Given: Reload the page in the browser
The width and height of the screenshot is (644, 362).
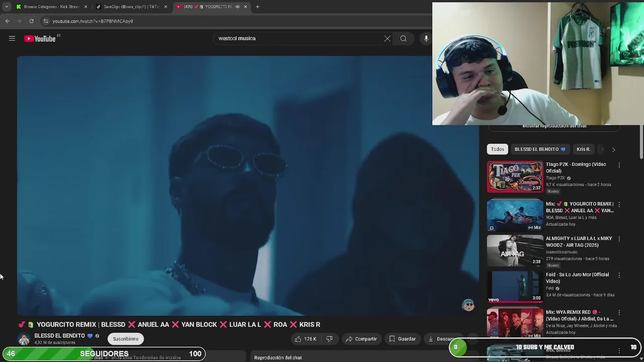Looking at the screenshot, I should click(x=31, y=21).
